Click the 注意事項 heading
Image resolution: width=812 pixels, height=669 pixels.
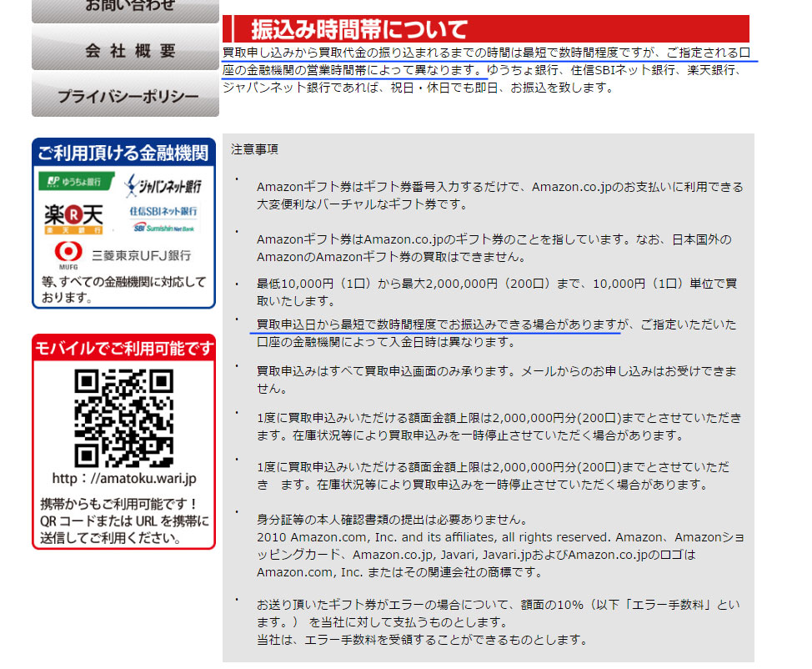click(254, 150)
